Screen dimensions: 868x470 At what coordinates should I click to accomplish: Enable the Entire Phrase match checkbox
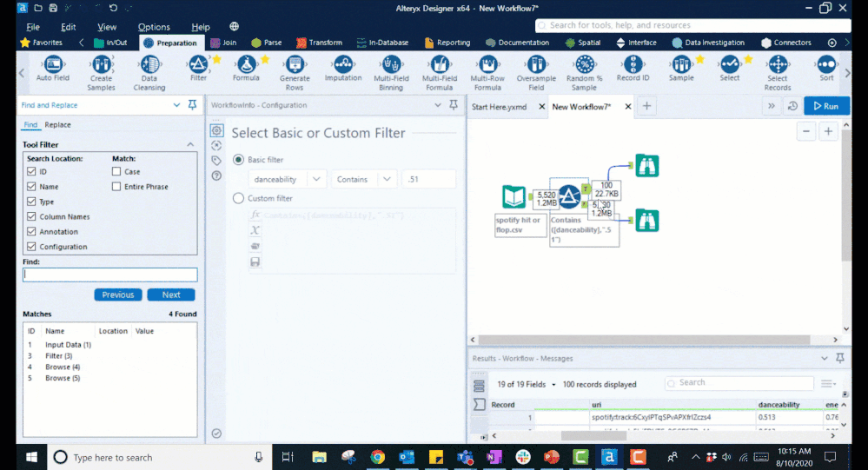(116, 187)
